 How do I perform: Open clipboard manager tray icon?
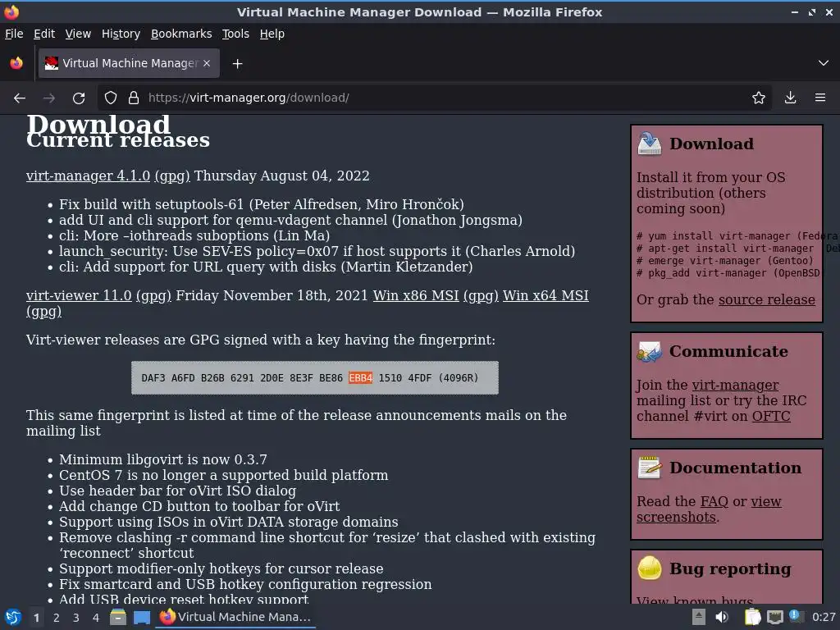coord(753,617)
